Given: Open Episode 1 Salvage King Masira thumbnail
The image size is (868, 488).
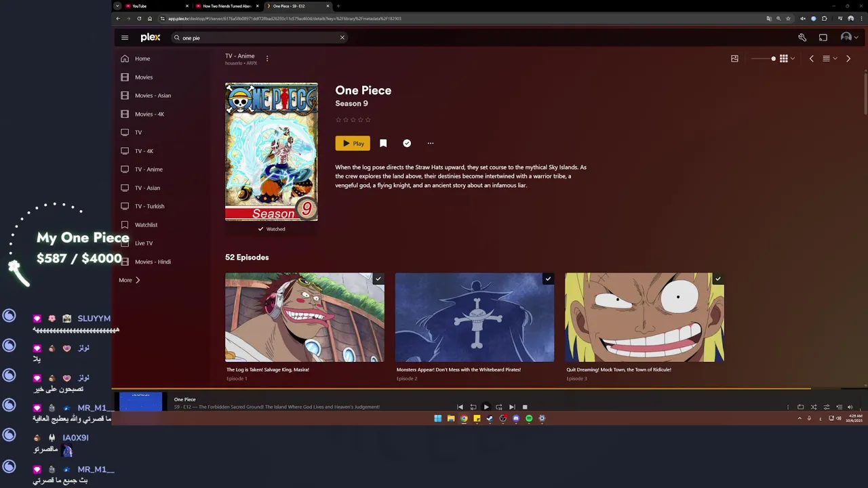Looking at the screenshot, I should click(x=304, y=317).
